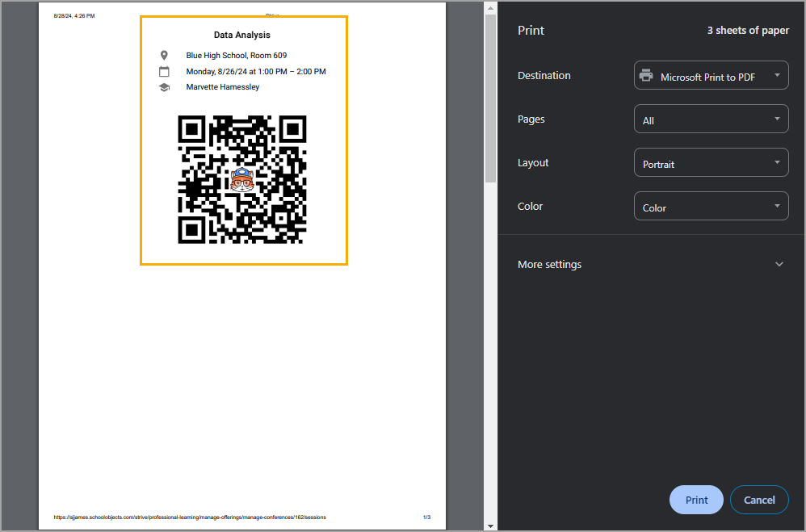Click the calendar icon in preview
The height and width of the screenshot is (532, 806).
coord(164,72)
